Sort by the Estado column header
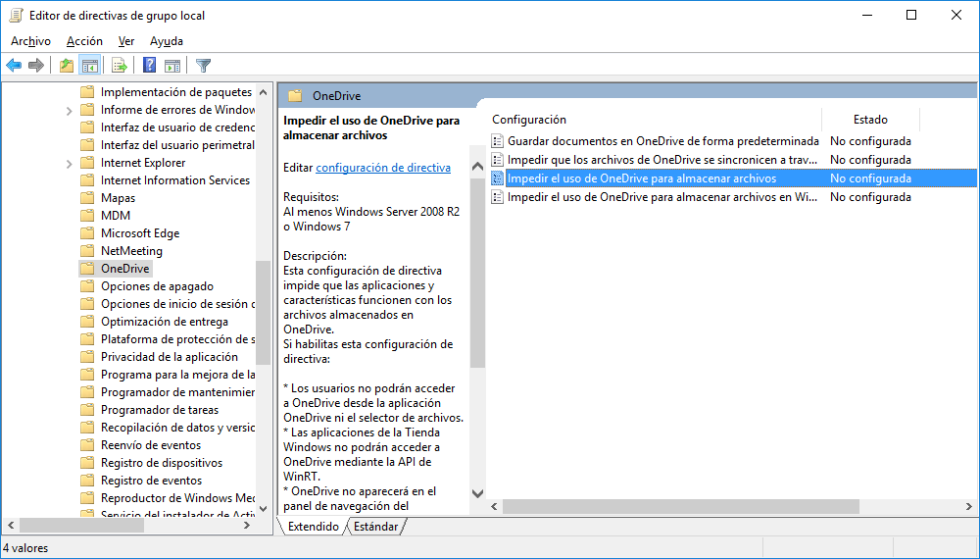 point(870,120)
